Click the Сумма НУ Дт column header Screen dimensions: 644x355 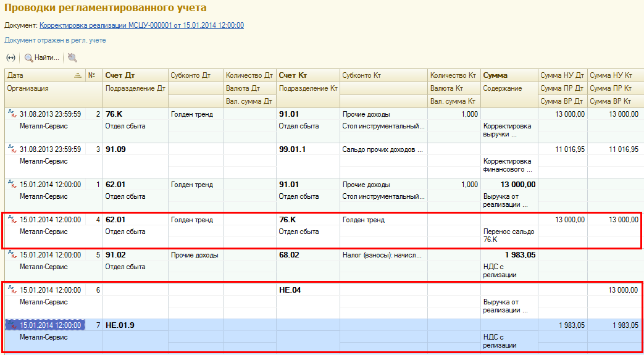tap(562, 75)
